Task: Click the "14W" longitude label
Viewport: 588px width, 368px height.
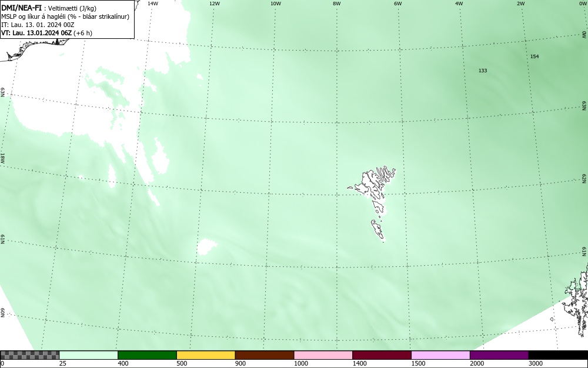Action: point(152,4)
